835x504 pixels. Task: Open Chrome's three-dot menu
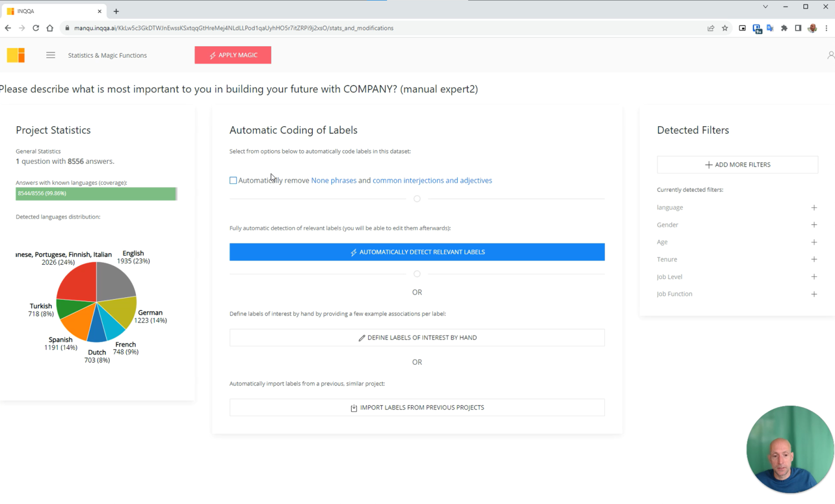826,28
